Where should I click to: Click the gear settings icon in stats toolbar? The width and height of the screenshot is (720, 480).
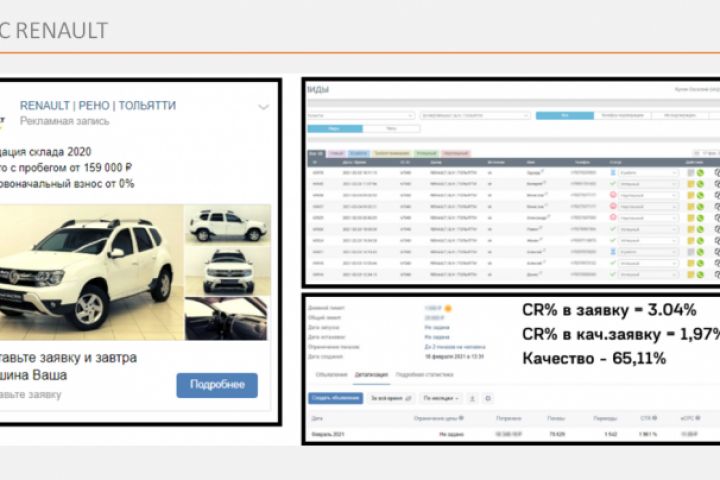(488, 398)
